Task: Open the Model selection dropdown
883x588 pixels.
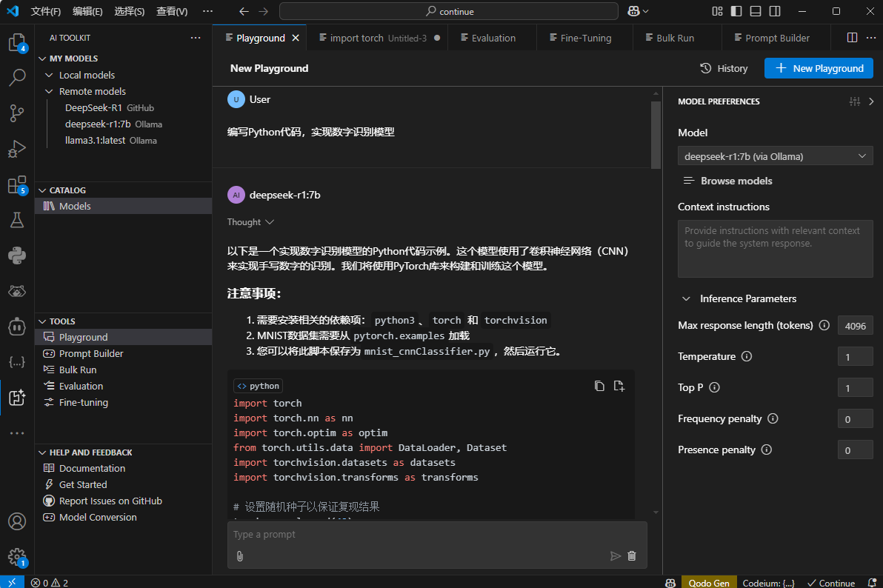Action: 775,156
